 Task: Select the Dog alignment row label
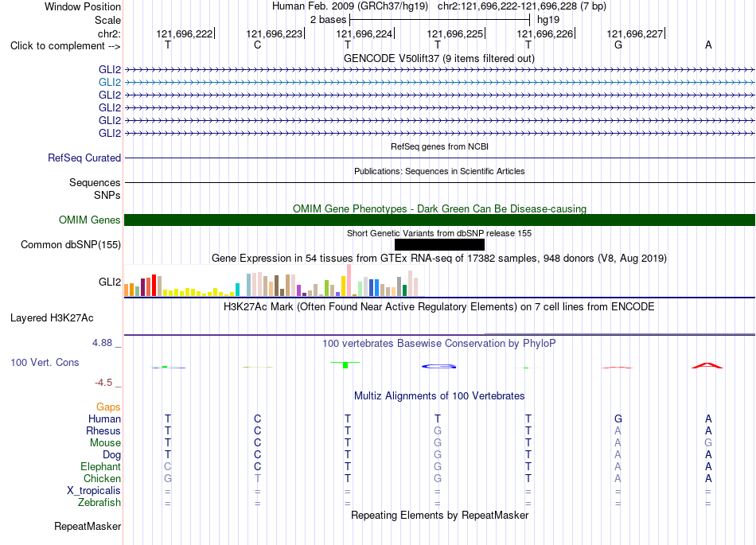111,455
